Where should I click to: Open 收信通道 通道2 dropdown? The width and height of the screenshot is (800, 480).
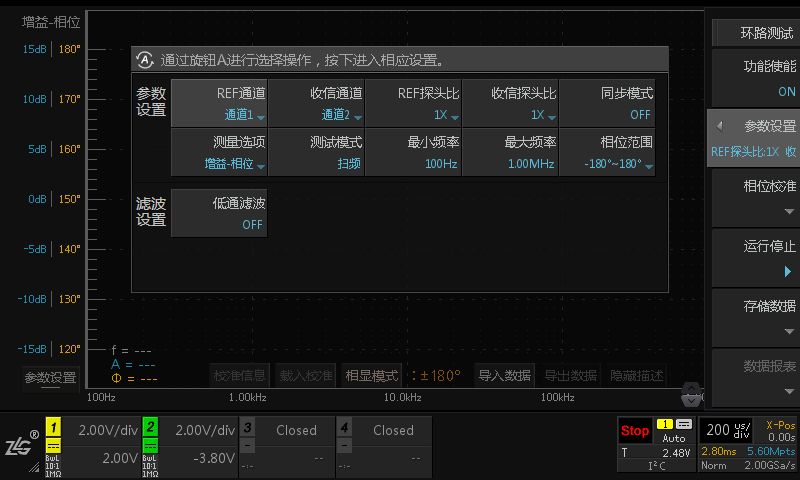[316, 103]
